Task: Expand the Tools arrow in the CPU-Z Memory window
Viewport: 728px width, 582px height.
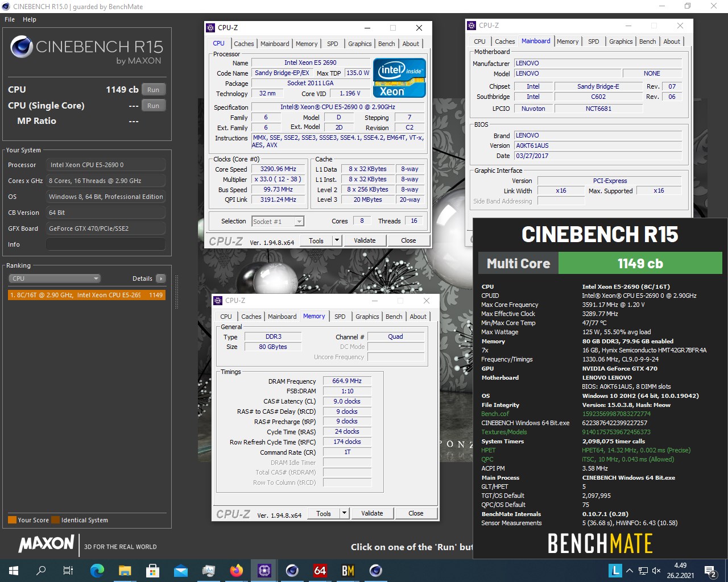Action: click(x=344, y=513)
